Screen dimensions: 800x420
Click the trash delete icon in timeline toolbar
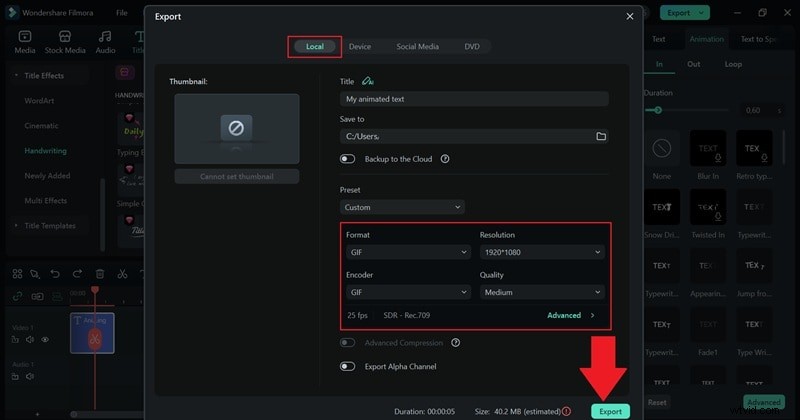click(x=100, y=273)
